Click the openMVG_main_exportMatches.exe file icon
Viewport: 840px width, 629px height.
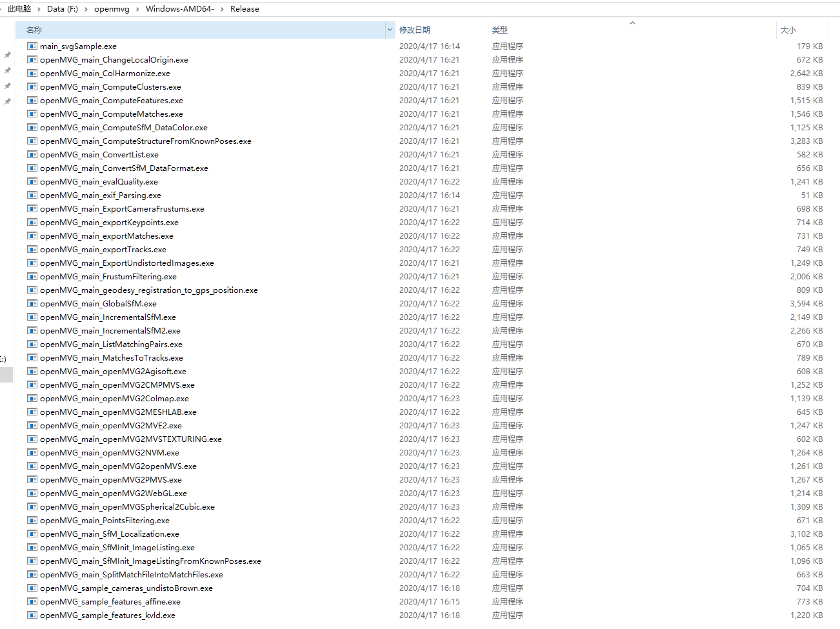pyautogui.click(x=32, y=235)
